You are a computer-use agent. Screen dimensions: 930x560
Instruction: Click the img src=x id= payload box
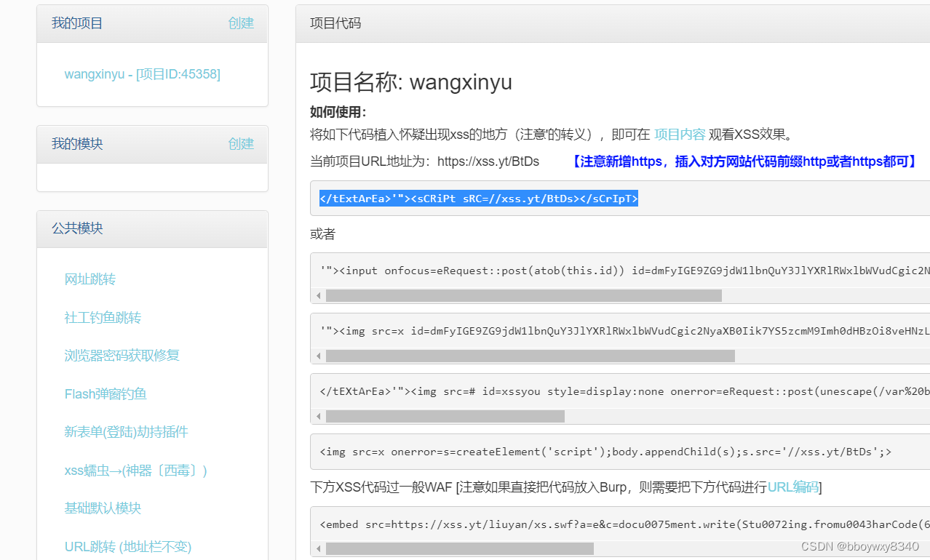pos(620,331)
